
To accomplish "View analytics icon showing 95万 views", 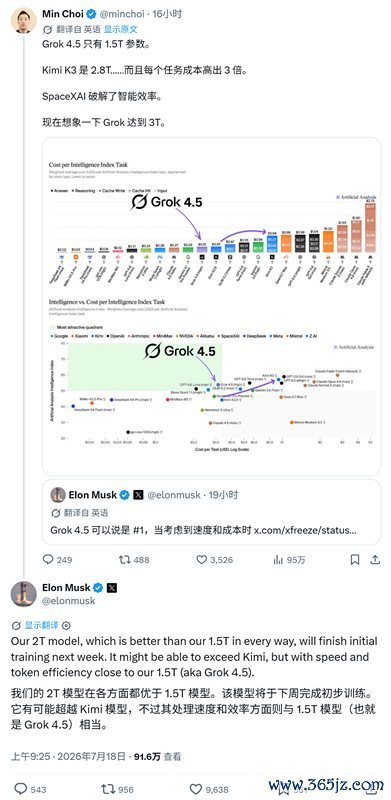I will pos(278,560).
